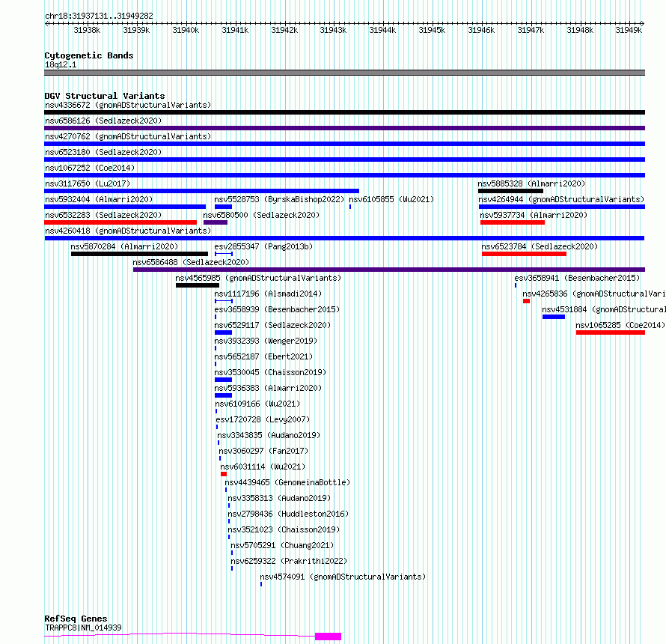Screen dimensions: 666x644
Task: Select the red nsv4265836 variant bar
Action: pyautogui.click(x=526, y=301)
